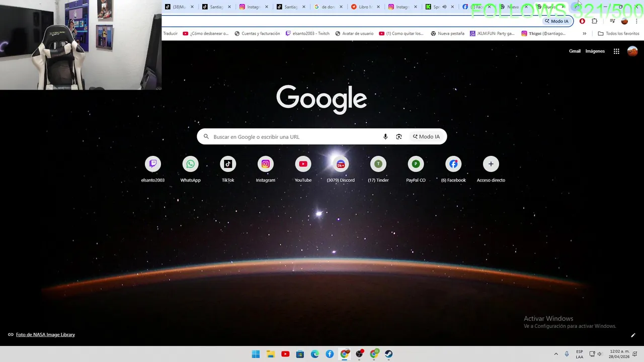Viewport: 644px width, 362px height.
Task: Open Steam from the taskbar
Action: (x=389, y=354)
